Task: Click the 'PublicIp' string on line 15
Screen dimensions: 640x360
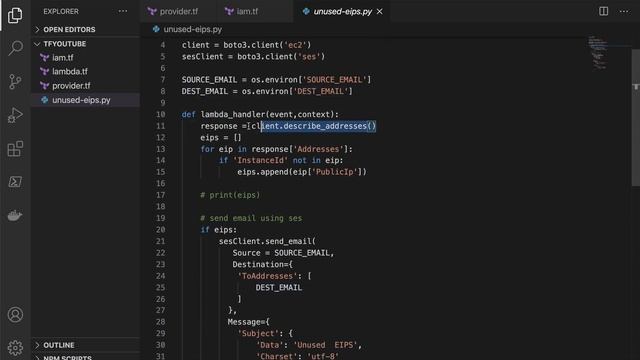Action: [335, 172]
